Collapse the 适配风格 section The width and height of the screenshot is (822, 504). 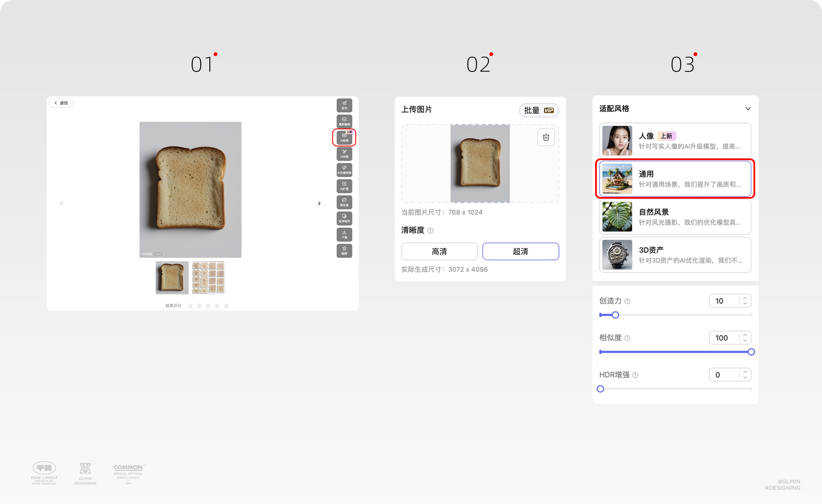click(x=748, y=109)
